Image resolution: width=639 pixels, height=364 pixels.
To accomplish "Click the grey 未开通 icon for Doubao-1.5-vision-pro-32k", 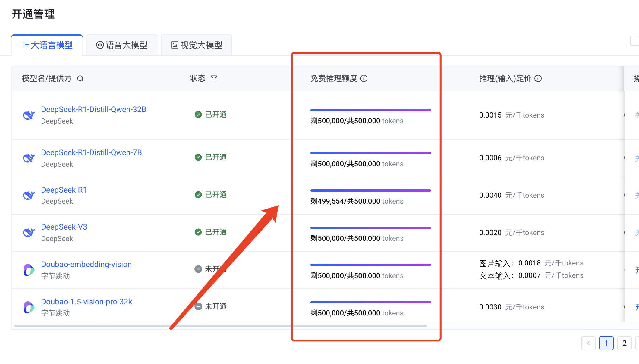I will pyautogui.click(x=198, y=306).
